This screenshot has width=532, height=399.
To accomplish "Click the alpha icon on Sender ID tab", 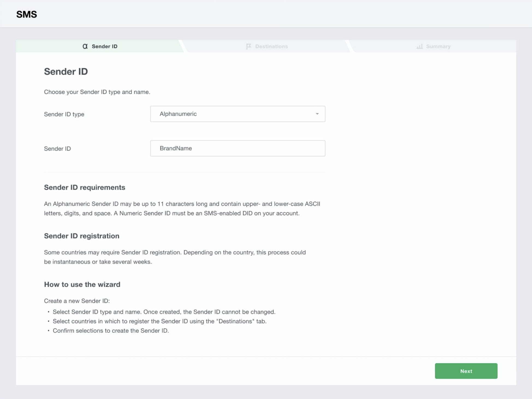I will click(85, 46).
